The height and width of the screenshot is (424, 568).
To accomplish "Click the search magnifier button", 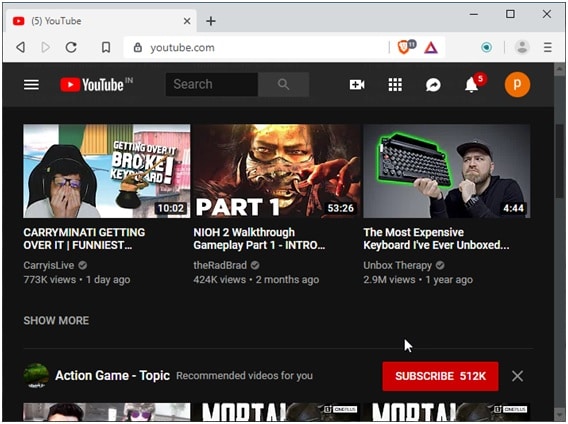I will (284, 84).
